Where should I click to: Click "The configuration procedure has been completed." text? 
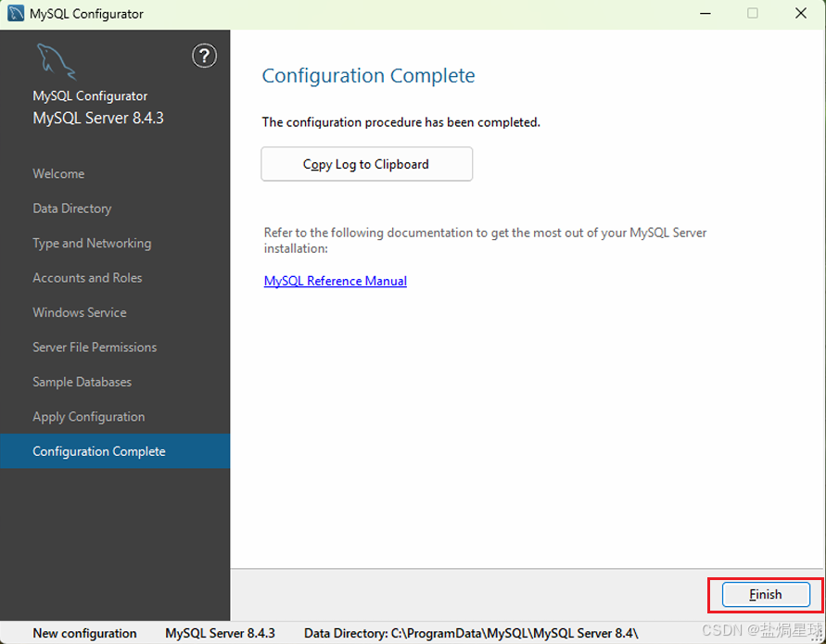(x=400, y=122)
